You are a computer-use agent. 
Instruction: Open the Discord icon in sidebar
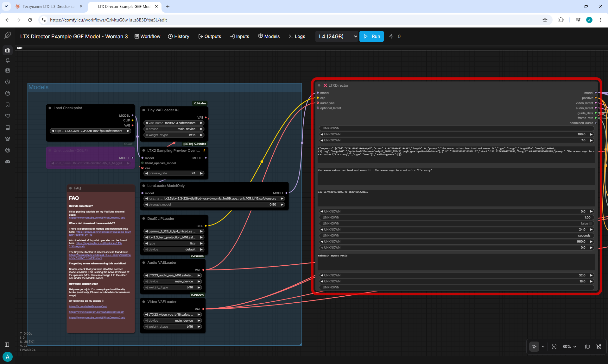[x=8, y=162]
